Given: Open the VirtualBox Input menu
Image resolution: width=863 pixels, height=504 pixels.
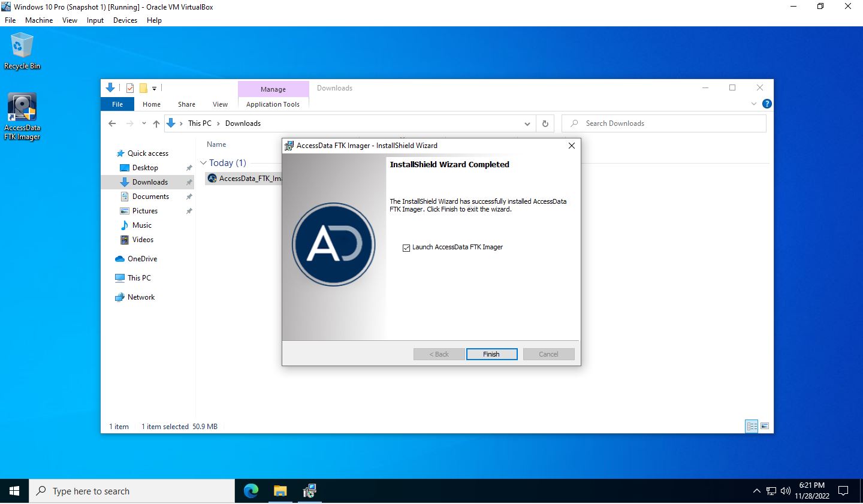Looking at the screenshot, I should 95,20.
